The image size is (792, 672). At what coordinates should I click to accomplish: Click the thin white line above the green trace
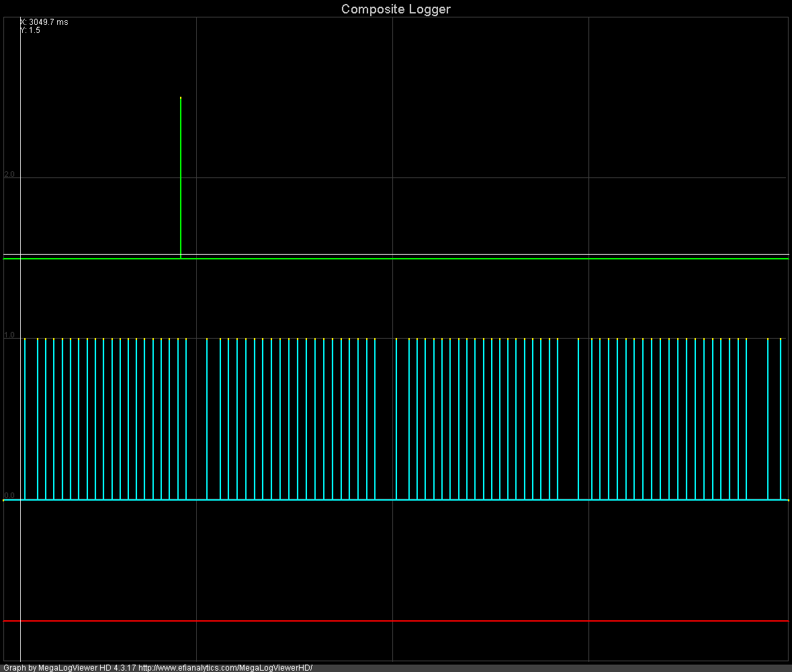tap(470, 255)
